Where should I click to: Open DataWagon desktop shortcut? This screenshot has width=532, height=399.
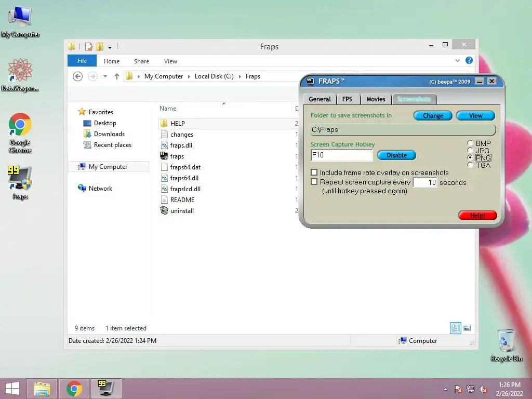point(20,75)
